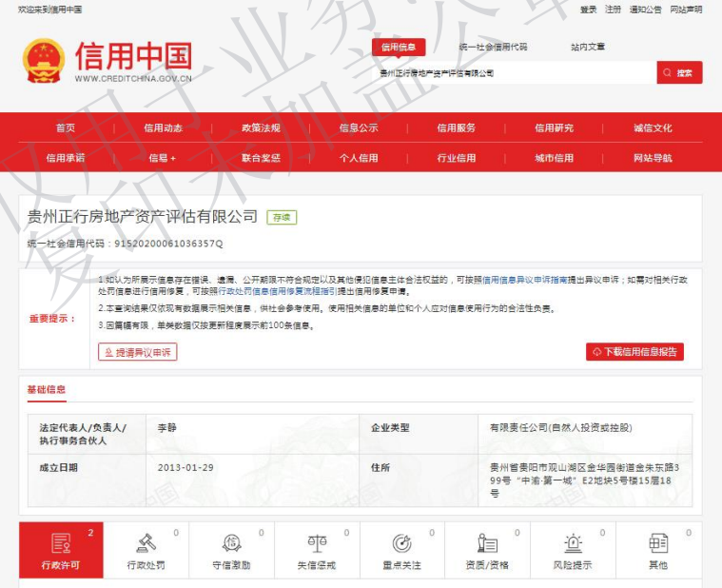Screen dimensions: 722x588
Task: Open the 守信激励 badge icon
Action: [231, 542]
